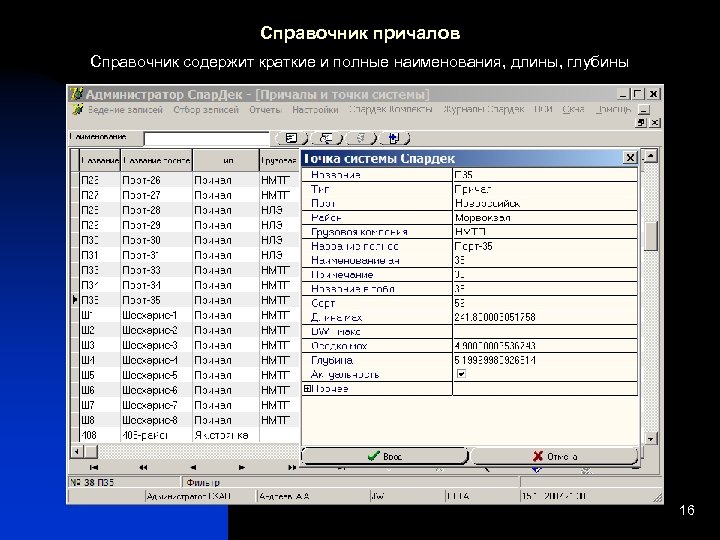The image size is (720, 540).
Task: Go to next record in the navigator
Action: pos(242,467)
